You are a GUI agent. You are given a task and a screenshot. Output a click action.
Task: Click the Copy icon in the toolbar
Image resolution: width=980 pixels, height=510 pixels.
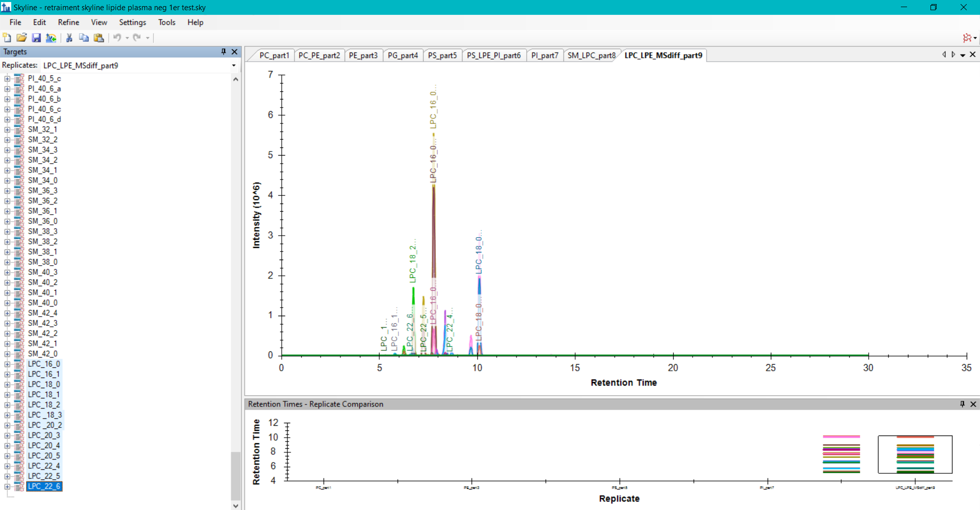pyautogui.click(x=84, y=38)
